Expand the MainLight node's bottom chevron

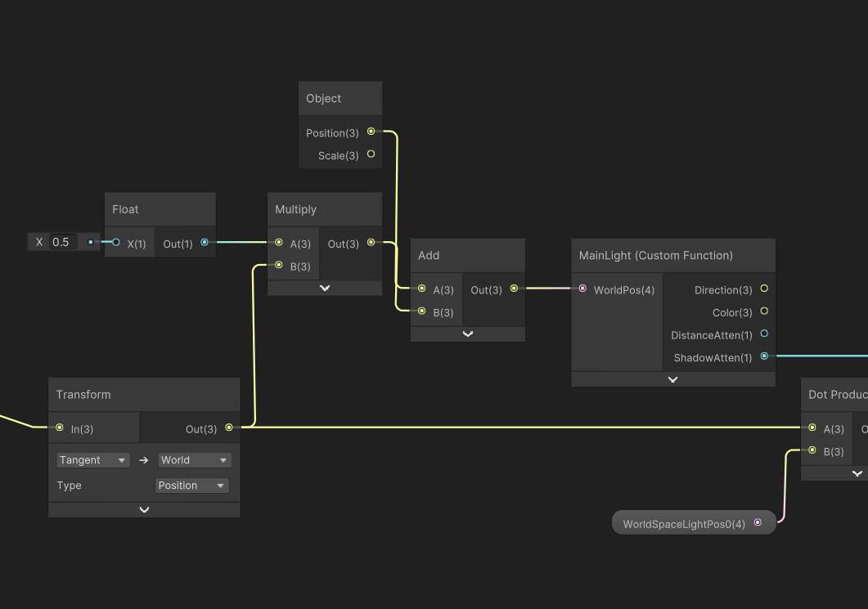[672, 379]
